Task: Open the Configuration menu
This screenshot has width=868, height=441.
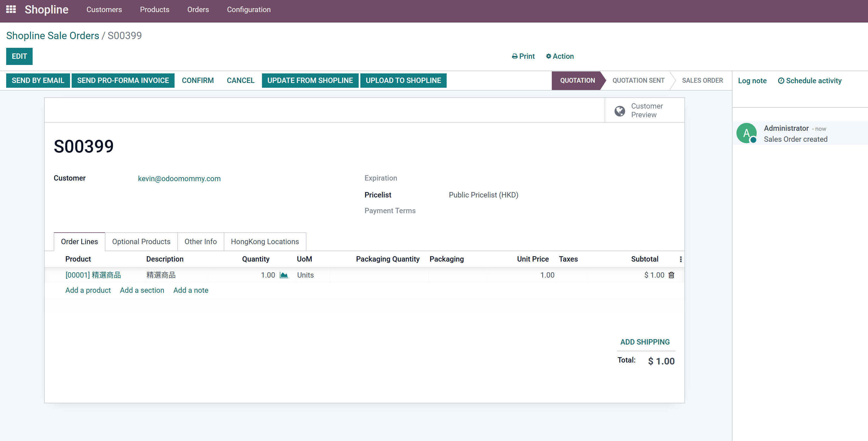Action: tap(248, 10)
